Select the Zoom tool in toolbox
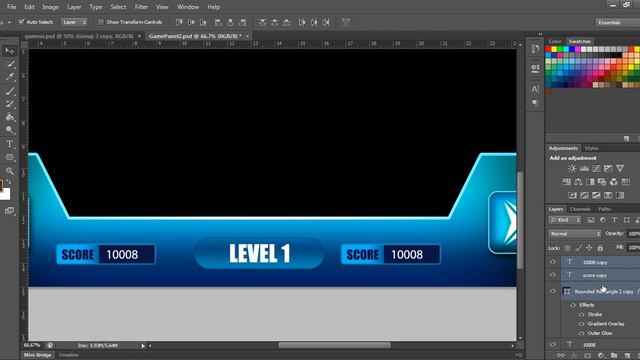 (x=9, y=171)
